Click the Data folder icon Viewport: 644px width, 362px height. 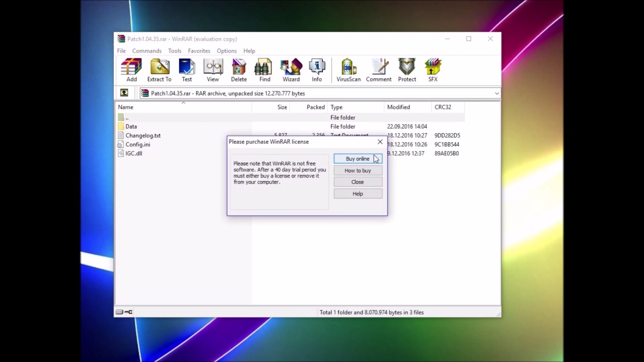(121, 127)
